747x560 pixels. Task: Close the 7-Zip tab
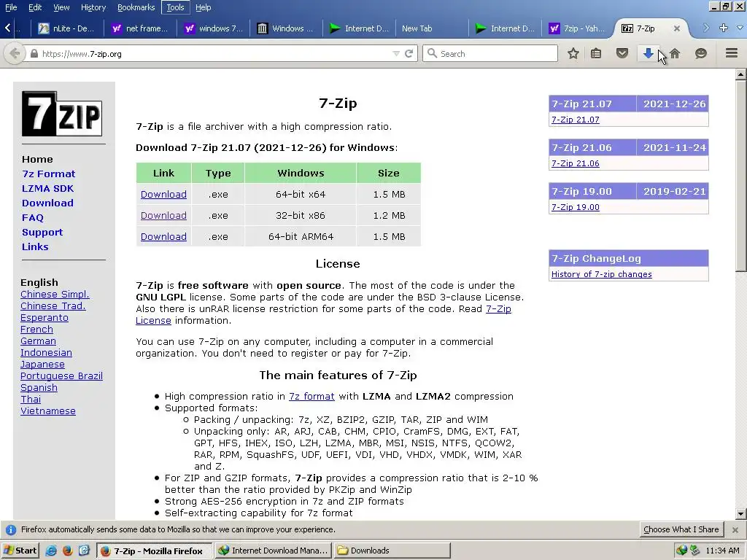(676, 28)
